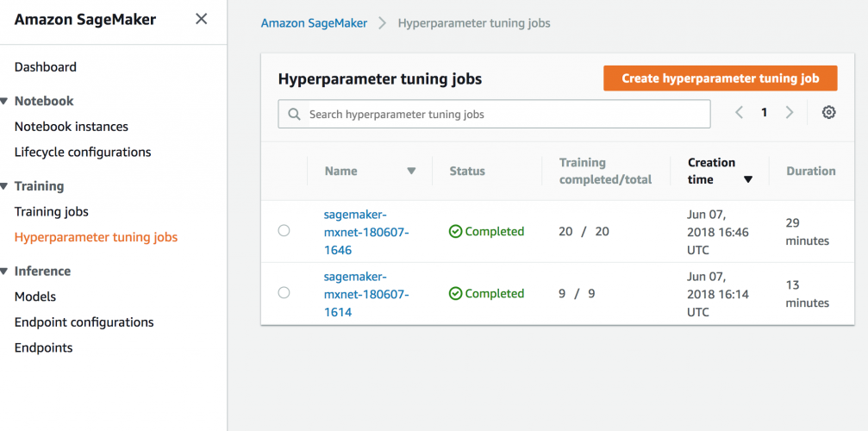Open Lifecycle configurations page
Screen dimensions: 868x431
tap(83, 153)
